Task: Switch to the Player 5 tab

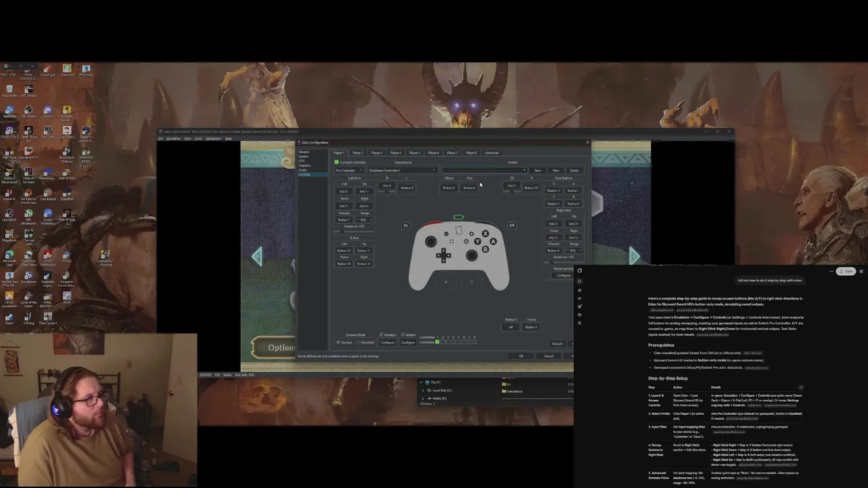Action: [x=414, y=152]
